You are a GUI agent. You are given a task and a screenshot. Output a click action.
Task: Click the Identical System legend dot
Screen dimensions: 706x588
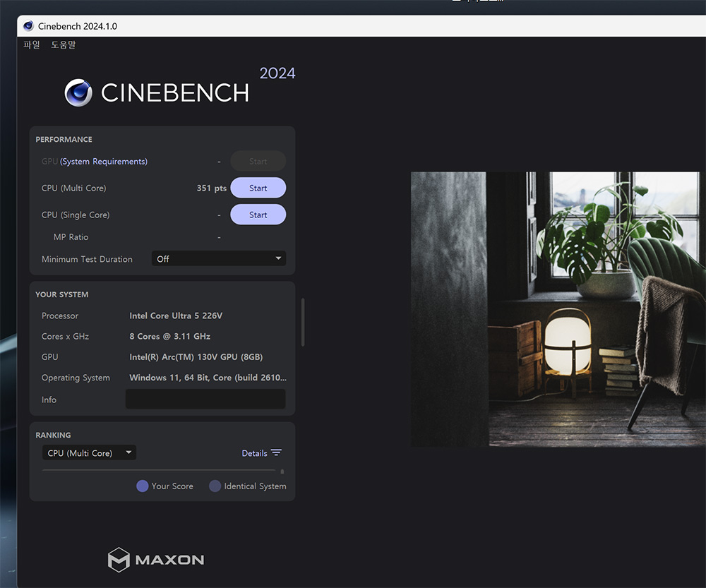(215, 486)
